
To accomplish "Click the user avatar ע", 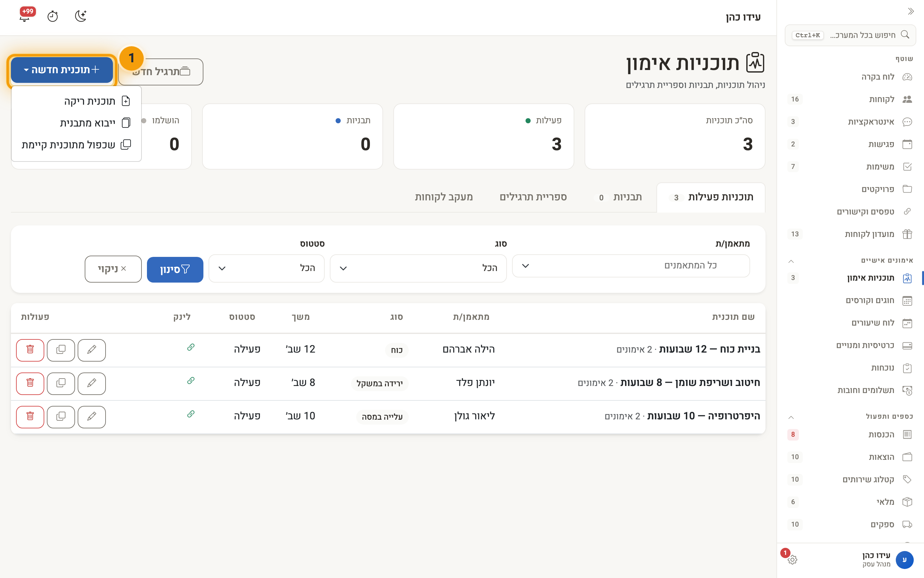I will 904,560.
